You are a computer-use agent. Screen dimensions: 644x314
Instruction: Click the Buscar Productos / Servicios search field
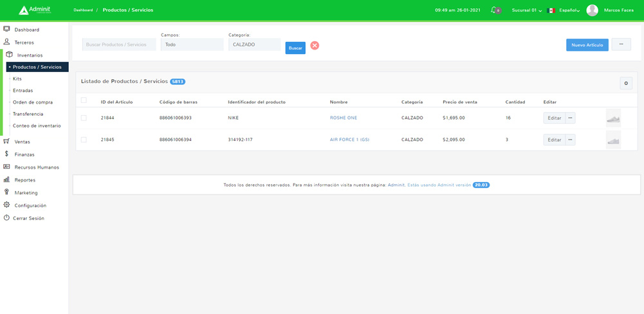119,45
